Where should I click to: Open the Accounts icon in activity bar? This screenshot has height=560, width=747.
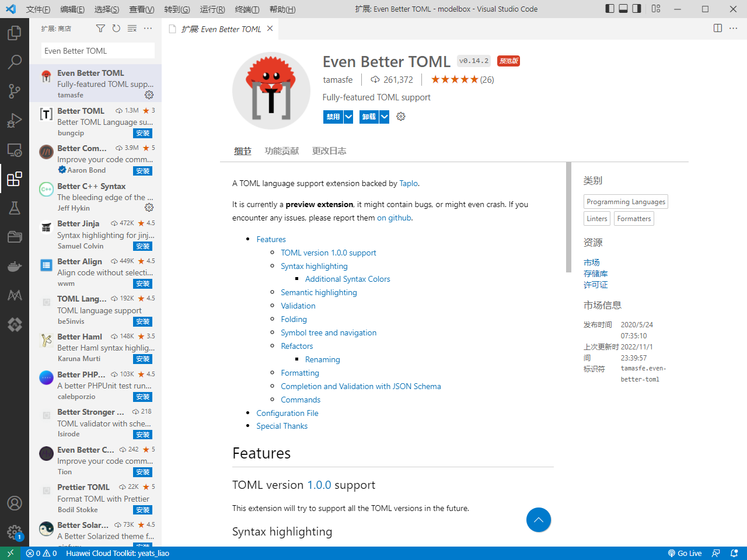15,503
